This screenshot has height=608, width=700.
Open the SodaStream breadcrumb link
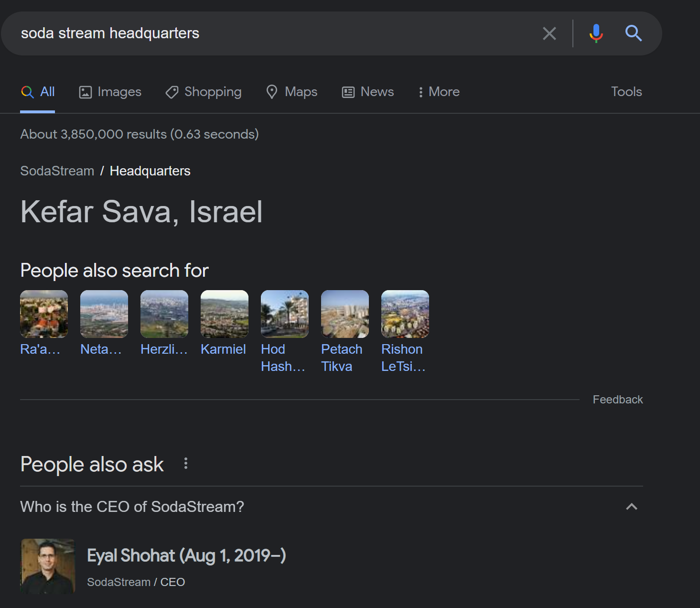[57, 171]
